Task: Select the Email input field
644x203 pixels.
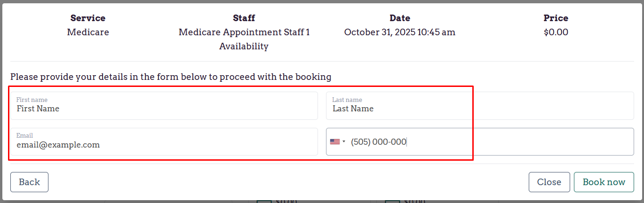Action: pos(164,145)
